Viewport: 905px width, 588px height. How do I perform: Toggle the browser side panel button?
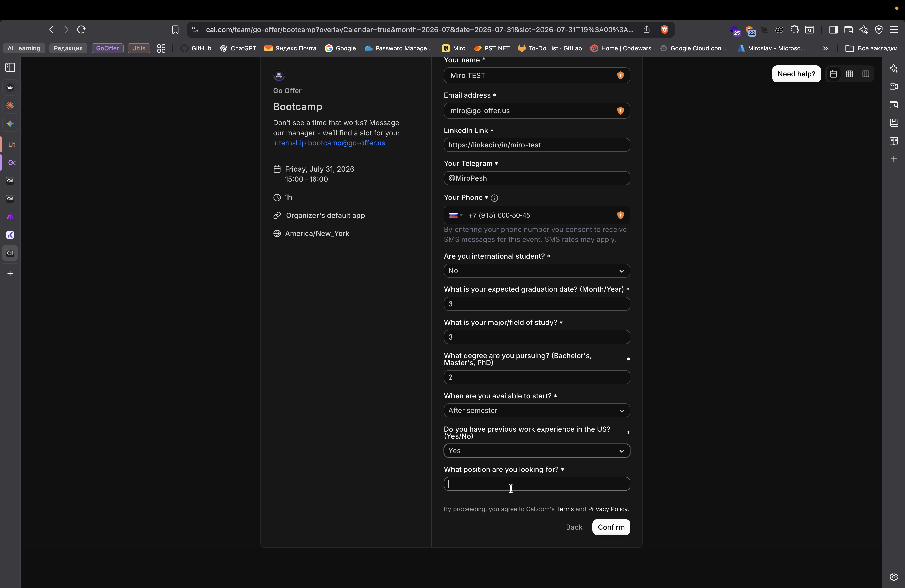click(833, 30)
